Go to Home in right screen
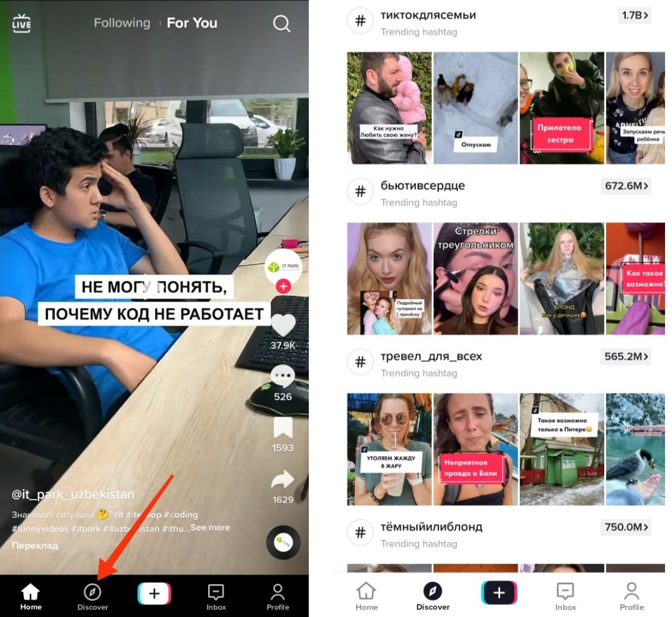This screenshot has width=672, height=617. coord(366,596)
